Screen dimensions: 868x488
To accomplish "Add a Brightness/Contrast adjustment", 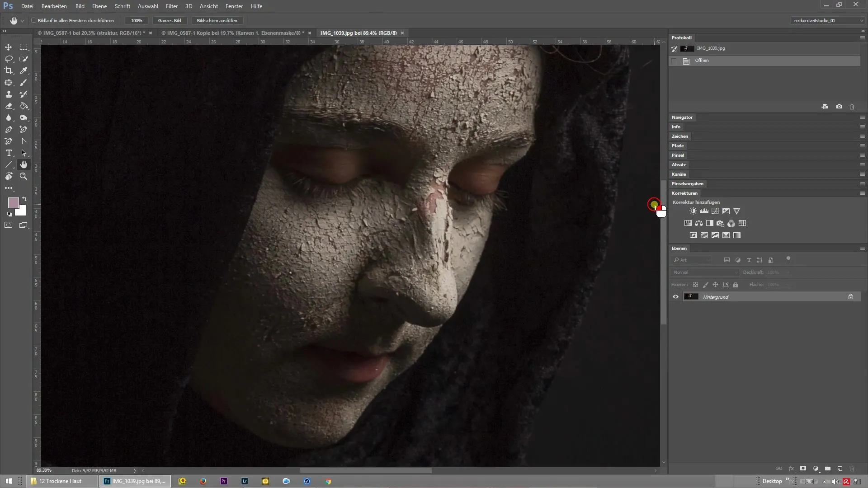I will click(x=693, y=211).
